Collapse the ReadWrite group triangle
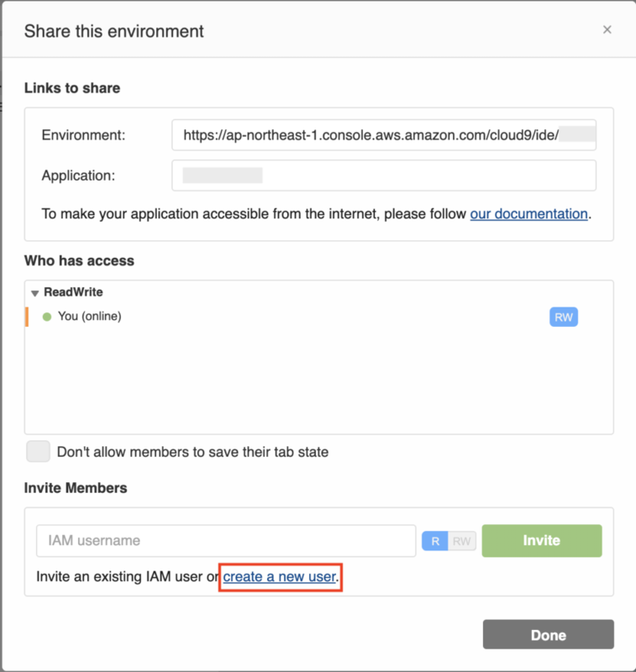This screenshot has width=636, height=672. (35, 293)
